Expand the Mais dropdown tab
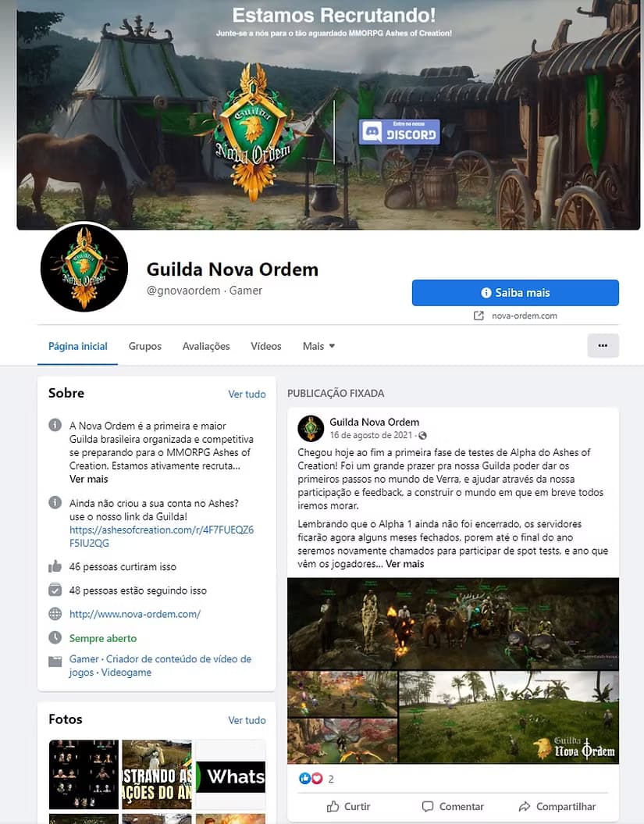Viewport: 644px width, 824px height. (318, 346)
